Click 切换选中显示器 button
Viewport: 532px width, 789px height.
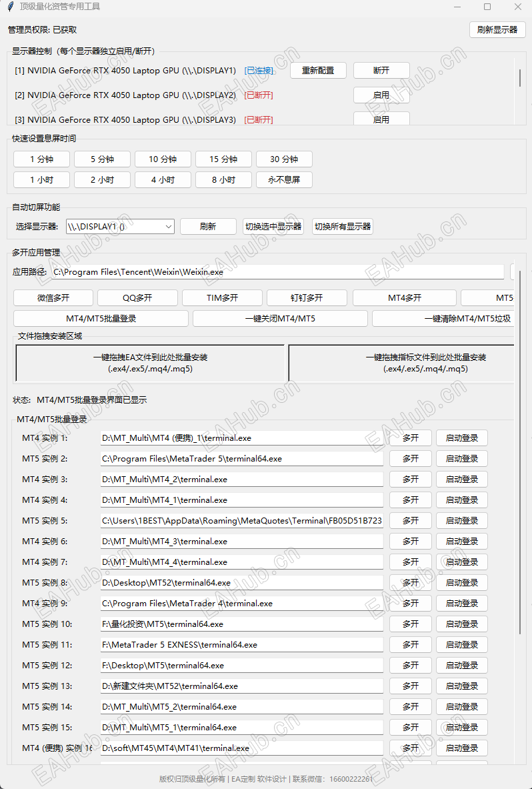tap(273, 227)
